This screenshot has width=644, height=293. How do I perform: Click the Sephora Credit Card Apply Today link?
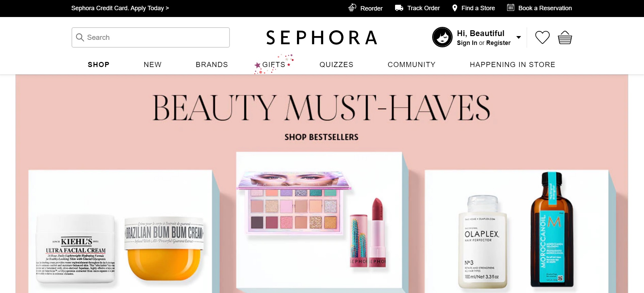pyautogui.click(x=120, y=8)
